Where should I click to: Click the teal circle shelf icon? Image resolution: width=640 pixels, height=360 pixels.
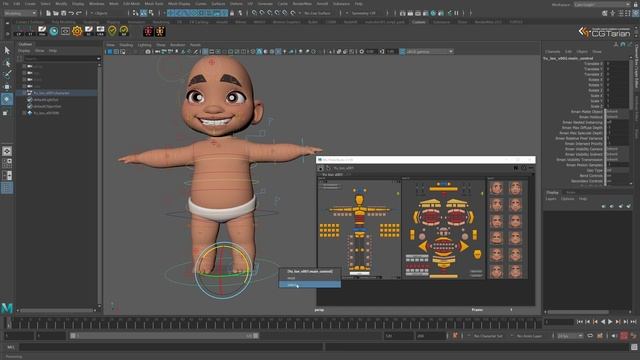(x=53, y=31)
